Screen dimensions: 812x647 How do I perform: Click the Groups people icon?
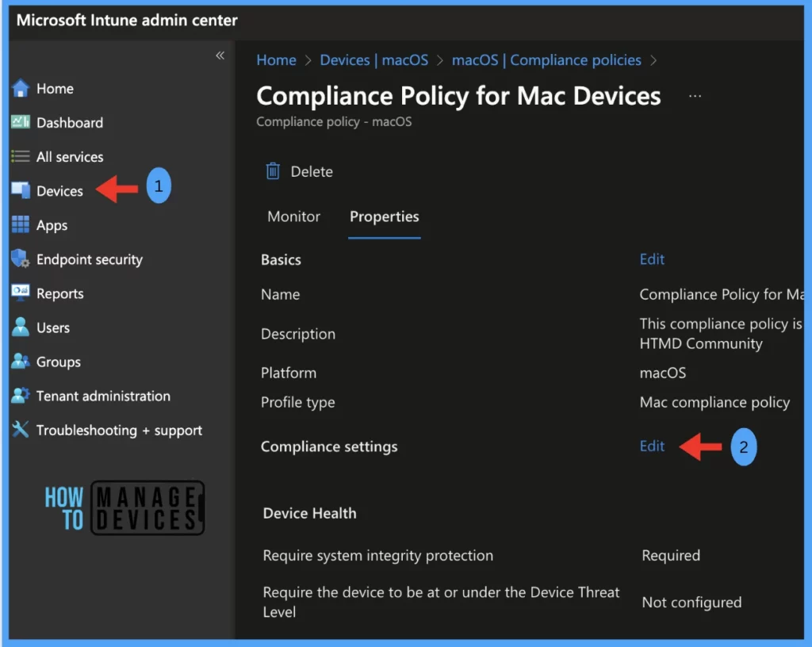click(x=20, y=362)
